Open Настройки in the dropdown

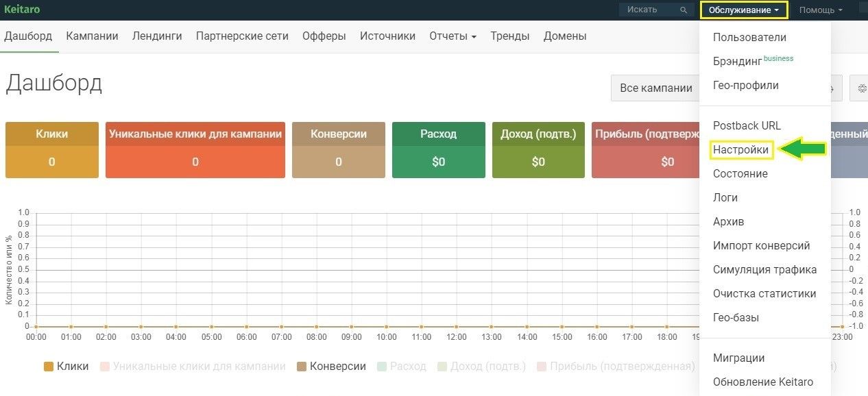[x=741, y=149]
